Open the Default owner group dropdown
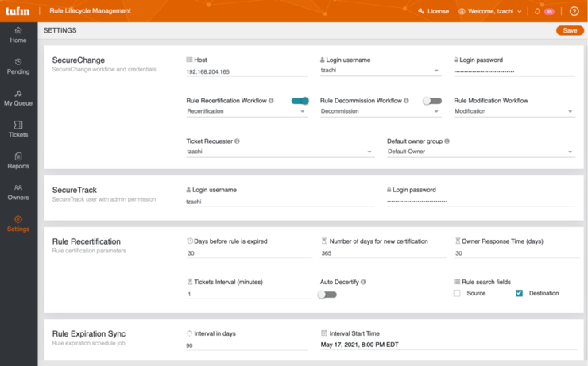The width and height of the screenshot is (588, 366). (x=481, y=152)
